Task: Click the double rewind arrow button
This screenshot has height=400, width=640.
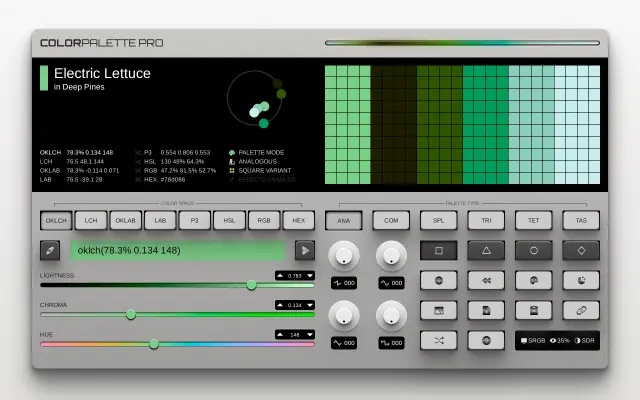Action: [486, 280]
